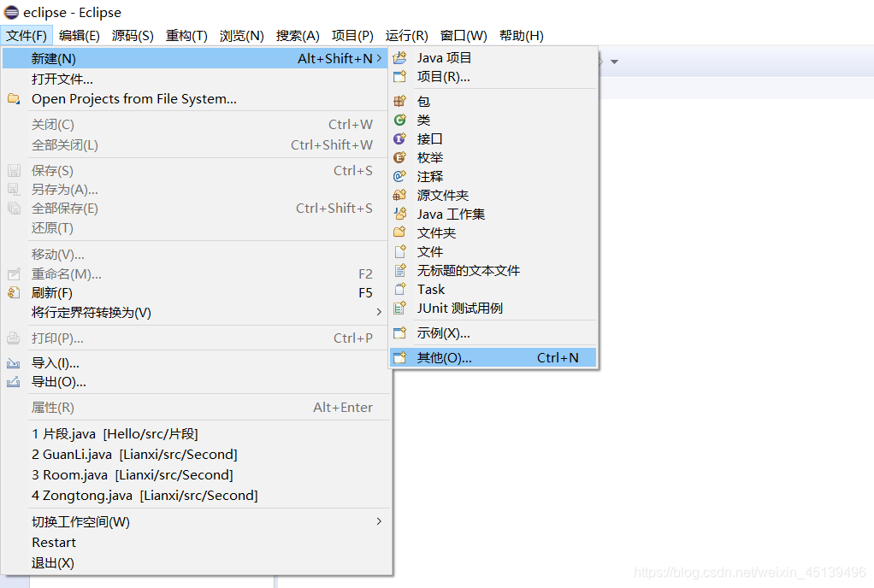Click the 注释 annotation icon
Screen dimensions: 874x588
pos(399,176)
